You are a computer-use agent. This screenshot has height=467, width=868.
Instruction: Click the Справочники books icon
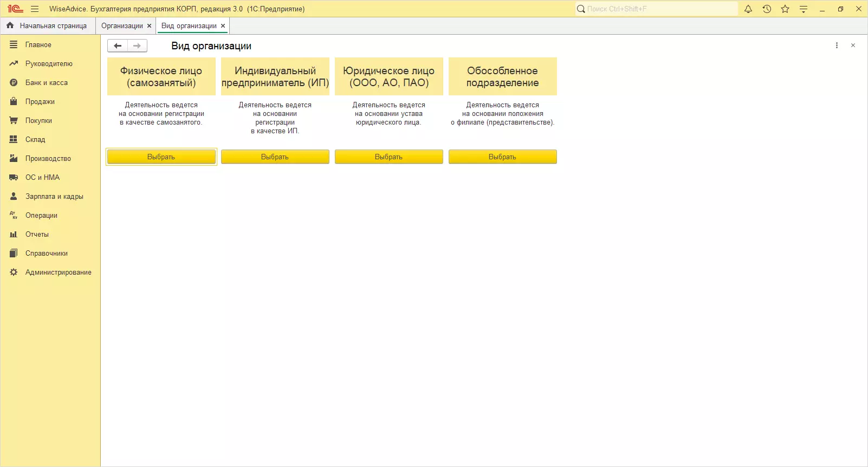coord(14,253)
